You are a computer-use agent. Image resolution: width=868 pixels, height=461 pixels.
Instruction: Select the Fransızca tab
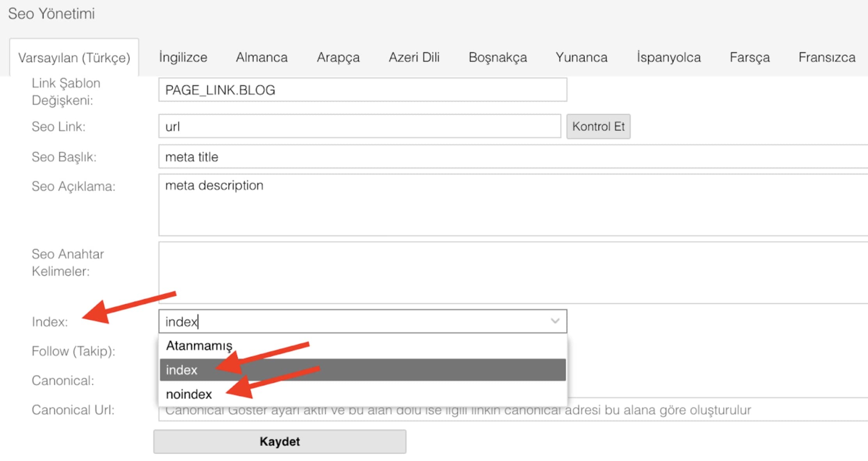pos(826,57)
